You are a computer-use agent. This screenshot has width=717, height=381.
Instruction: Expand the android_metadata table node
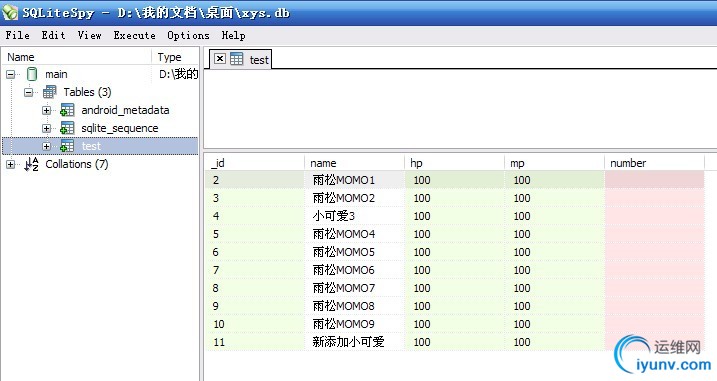(46, 110)
